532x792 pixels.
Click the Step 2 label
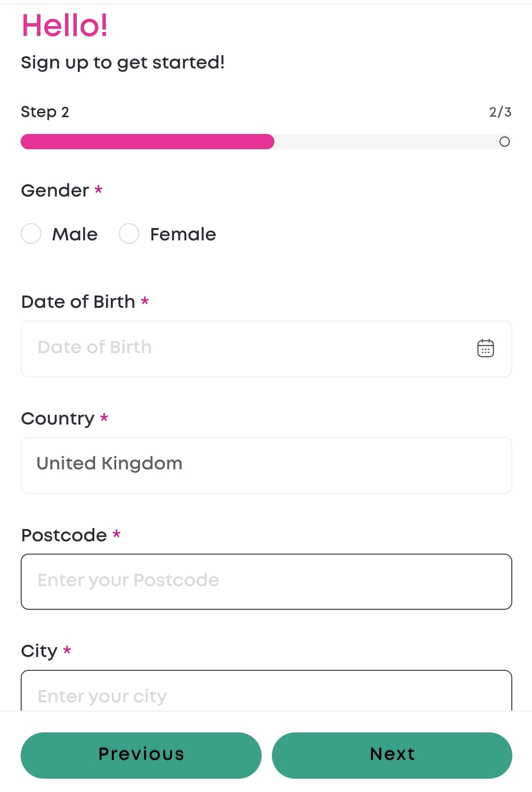point(45,112)
